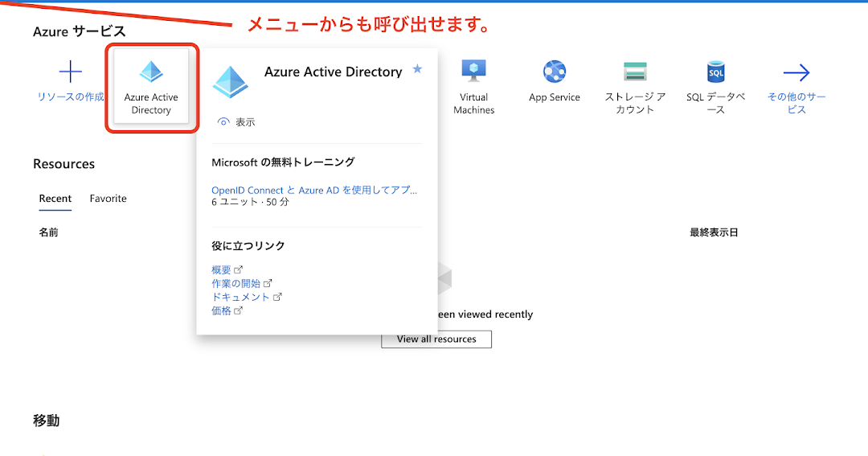Click the Azure Active Directory popup title
The image size is (868, 456).
334,72
